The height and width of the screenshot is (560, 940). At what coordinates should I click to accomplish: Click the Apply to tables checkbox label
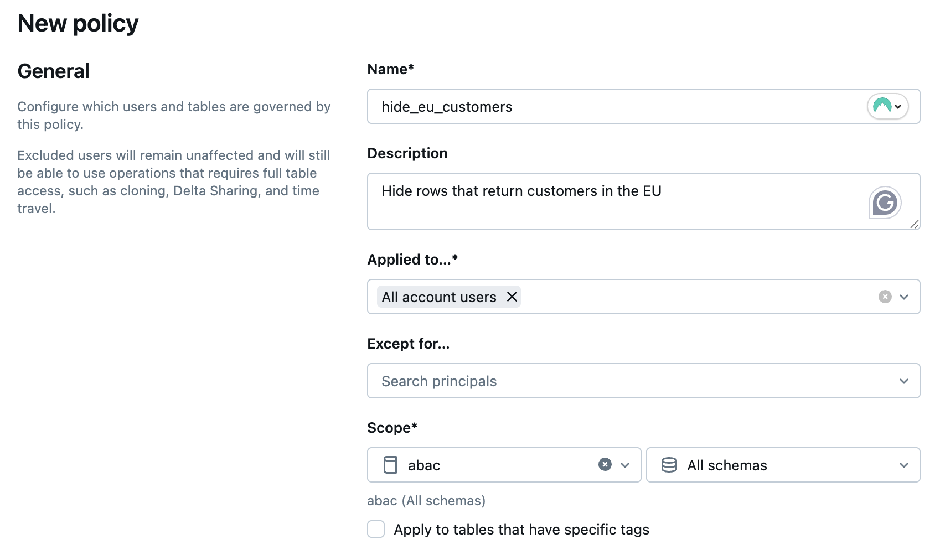click(x=521, y=530)
